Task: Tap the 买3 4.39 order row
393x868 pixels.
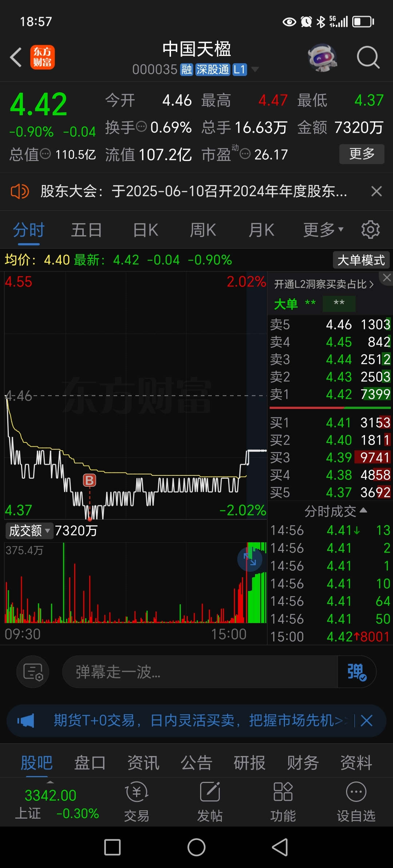Action: tap(330, 457)
